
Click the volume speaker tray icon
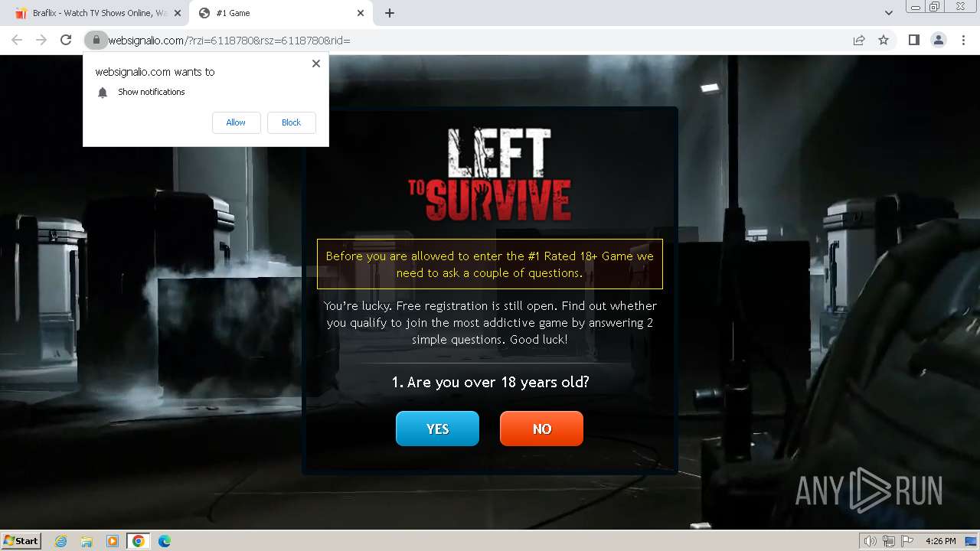(871, 541)
